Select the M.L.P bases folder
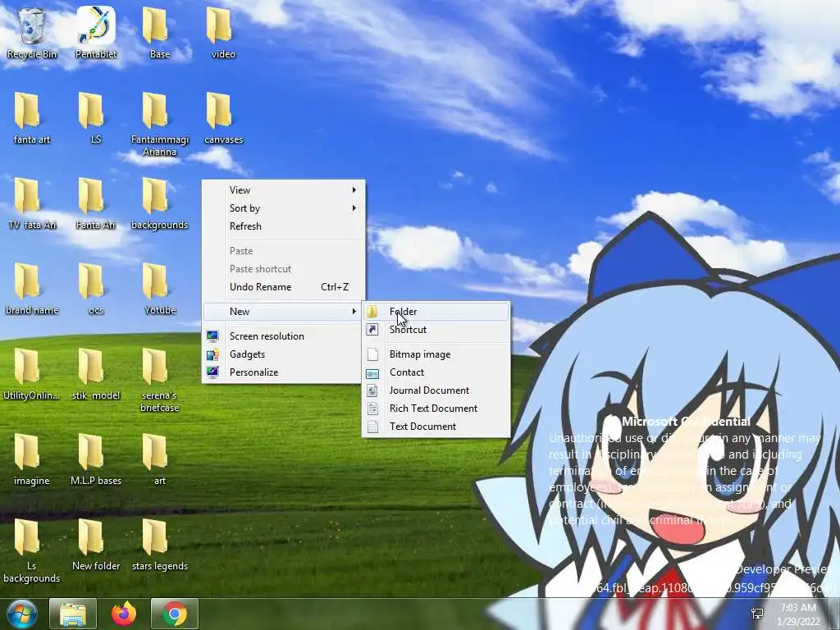 point(96,459)
